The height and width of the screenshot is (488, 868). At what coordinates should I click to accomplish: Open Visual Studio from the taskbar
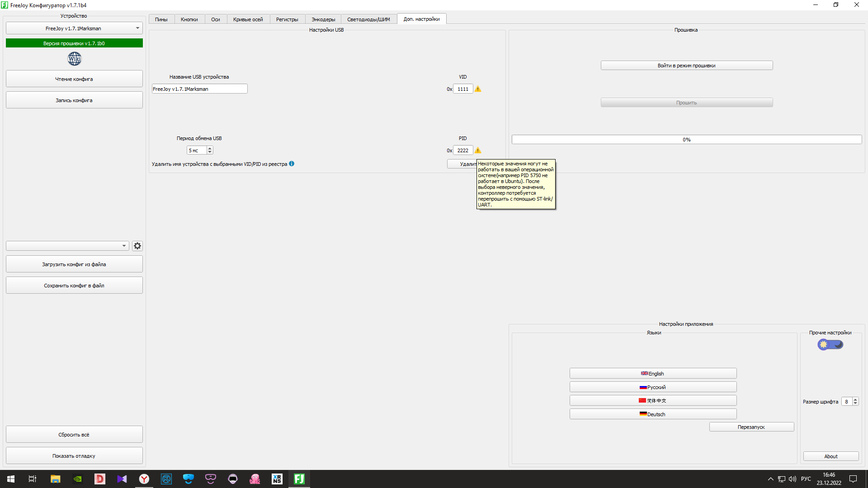[122, 479]
